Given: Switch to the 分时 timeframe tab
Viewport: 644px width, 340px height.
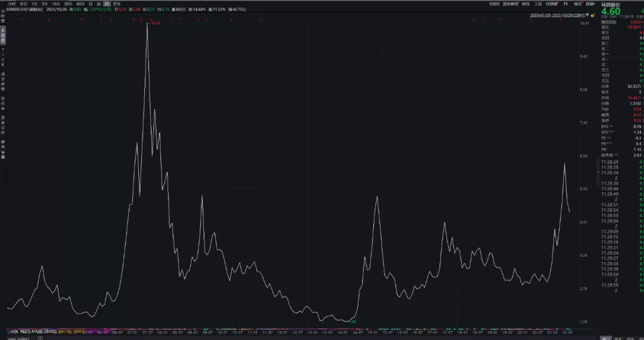Looking at the screenshot, I should 12,4.
